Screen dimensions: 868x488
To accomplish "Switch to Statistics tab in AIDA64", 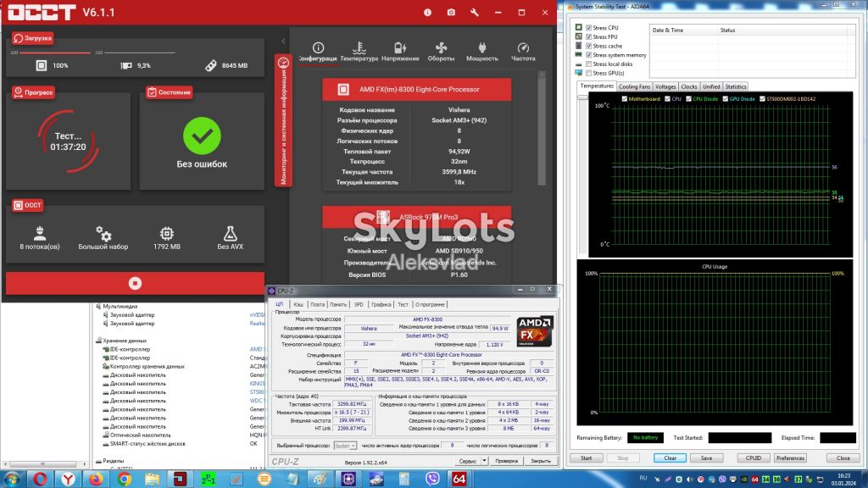I will (x=736, y=87).
